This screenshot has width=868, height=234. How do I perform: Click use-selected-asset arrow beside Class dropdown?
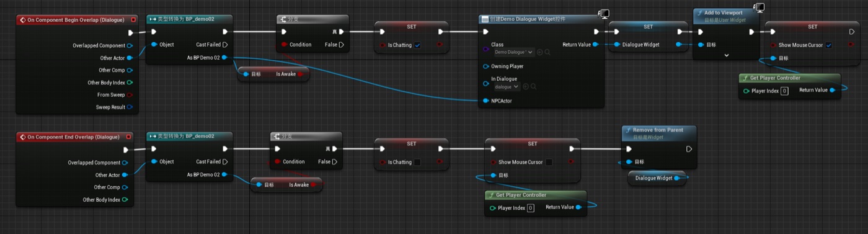tap(539, 52)
